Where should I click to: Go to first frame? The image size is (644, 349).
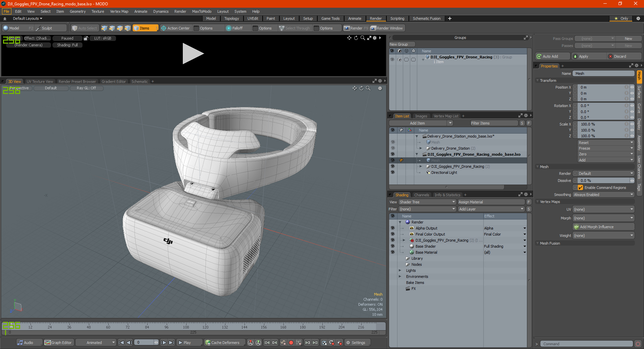click(x=121, y=343)
